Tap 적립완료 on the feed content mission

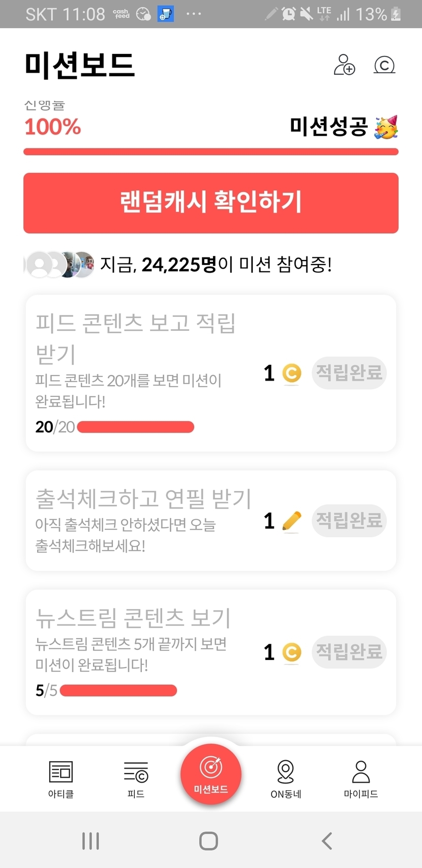point(349,373)
